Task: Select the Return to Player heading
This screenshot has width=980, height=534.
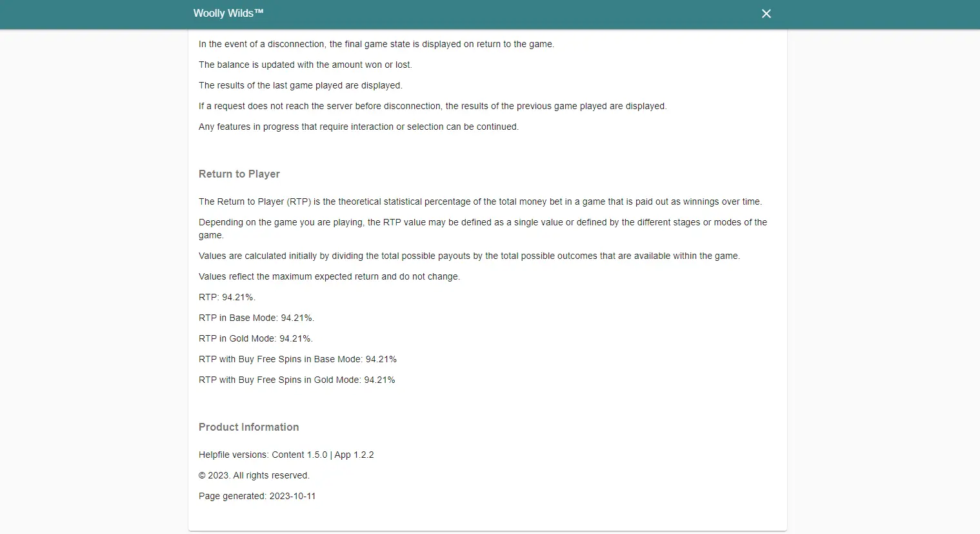Action: click(x=239, y=174)
